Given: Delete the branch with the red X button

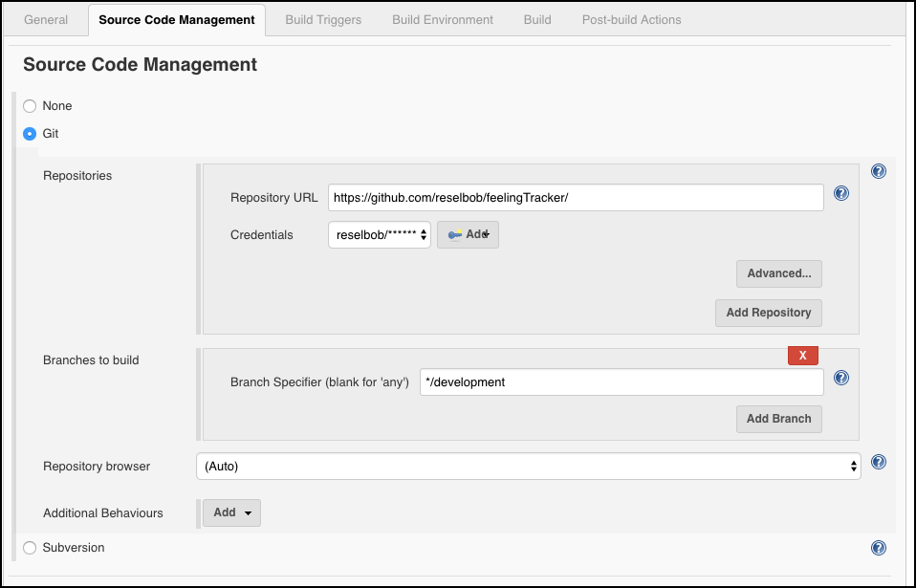Looking at the screenshot, I should 802,356.
